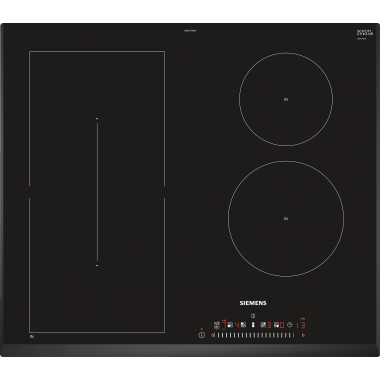Tap the boost arrow right of the slider
380x380 pixels.
(303, 335)
